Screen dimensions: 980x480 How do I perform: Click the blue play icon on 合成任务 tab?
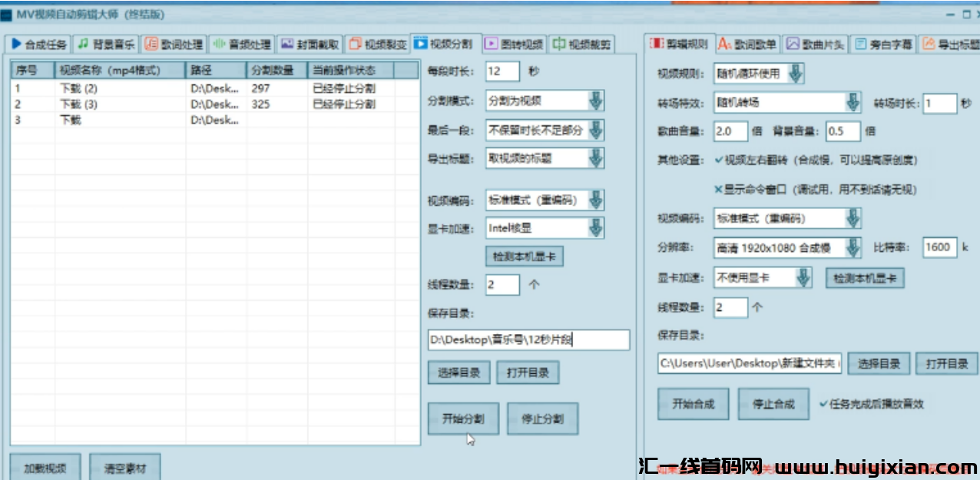[x=16, y=44]
